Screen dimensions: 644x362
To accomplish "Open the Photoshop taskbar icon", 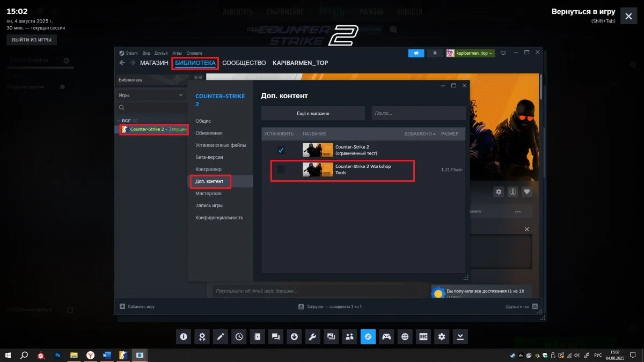I will (x=57, y=355).
